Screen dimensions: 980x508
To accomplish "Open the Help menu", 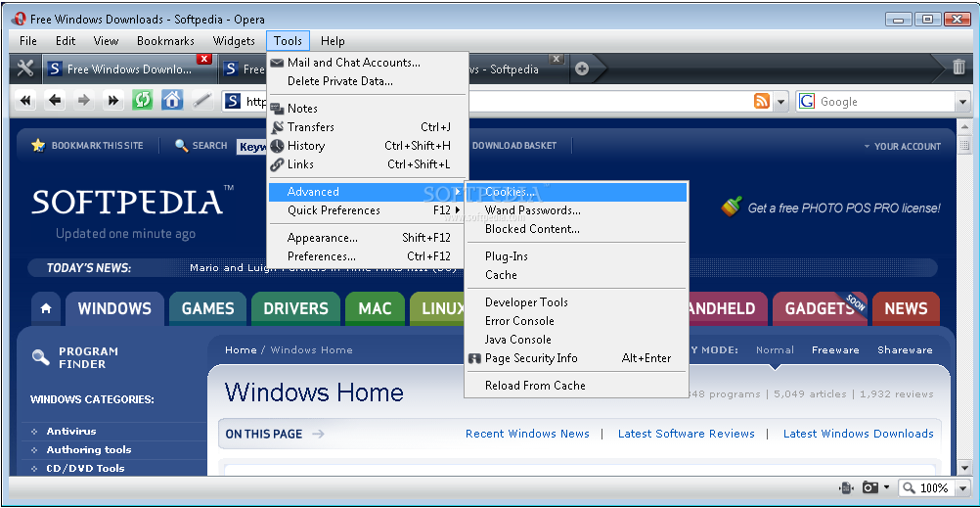I will pos(333,41).
